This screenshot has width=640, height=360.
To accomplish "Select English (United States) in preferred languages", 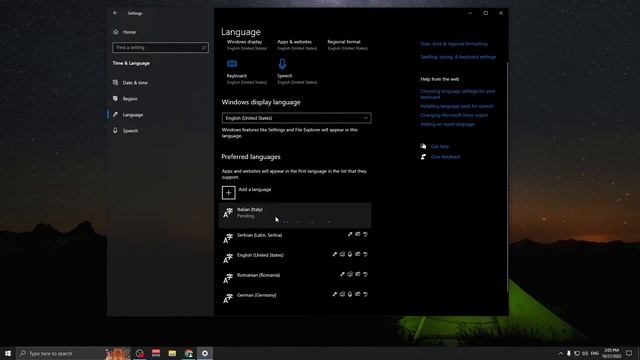I will click(x=295, y=258).
